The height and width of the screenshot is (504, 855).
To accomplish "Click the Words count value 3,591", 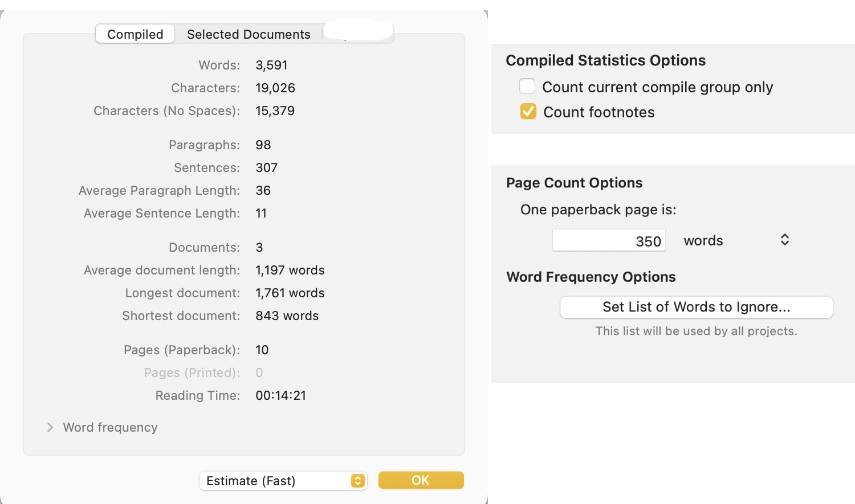I will coord(271,65).
